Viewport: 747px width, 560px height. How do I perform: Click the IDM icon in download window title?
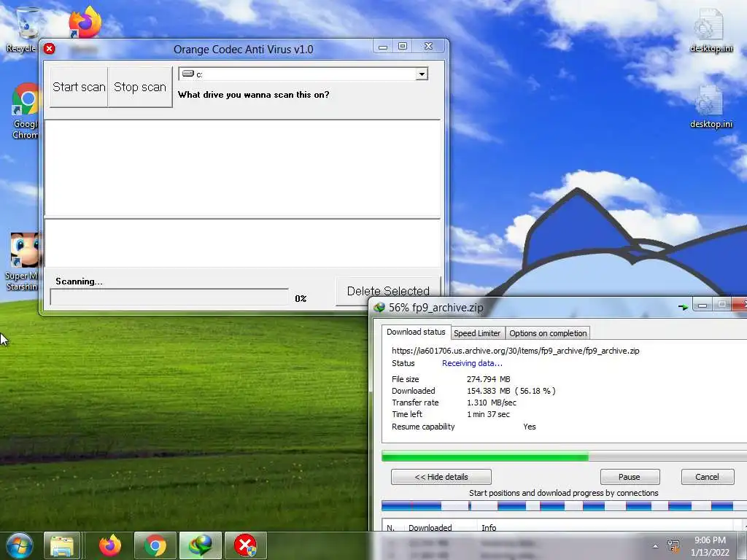coord(379,308)
